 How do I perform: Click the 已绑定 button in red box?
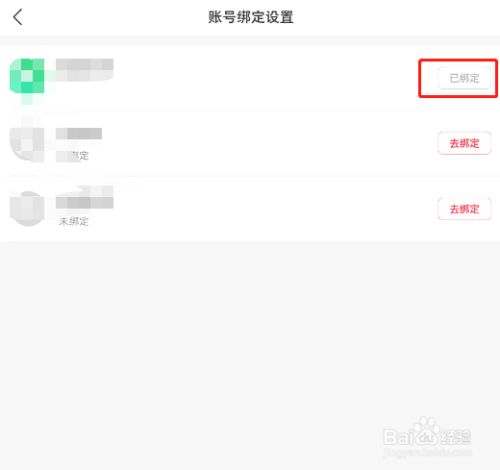[x=464, y=78]
